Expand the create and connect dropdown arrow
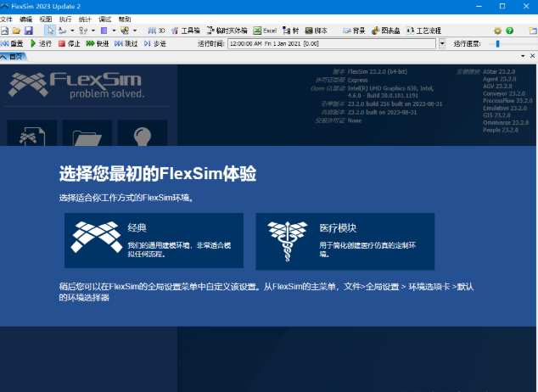Viewport: 538px width, 392px height. tap(135, 31)
